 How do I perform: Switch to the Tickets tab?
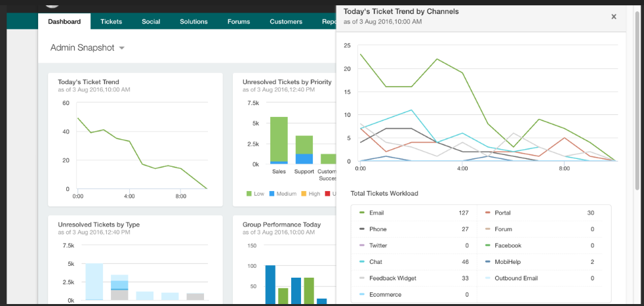coord(111,22)
